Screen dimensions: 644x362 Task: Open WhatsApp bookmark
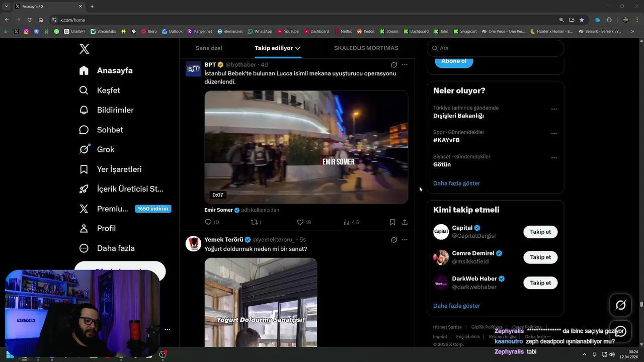[259, 31]
